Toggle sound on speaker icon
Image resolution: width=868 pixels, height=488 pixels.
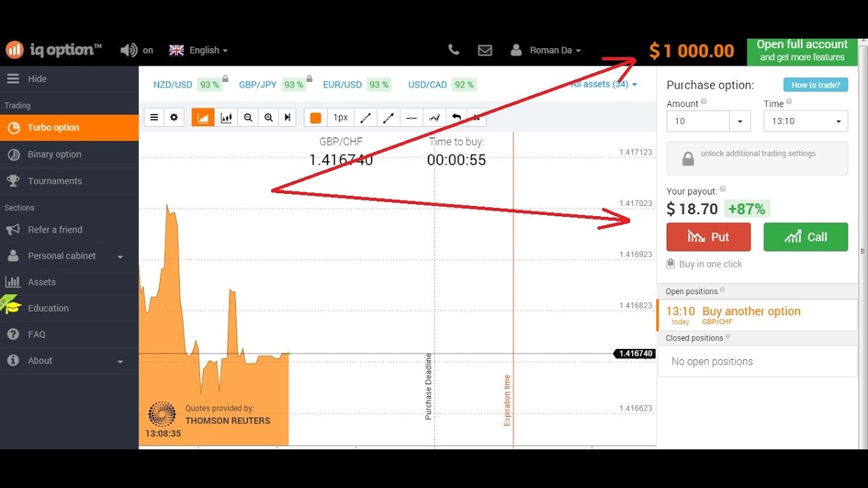(128, 50)
